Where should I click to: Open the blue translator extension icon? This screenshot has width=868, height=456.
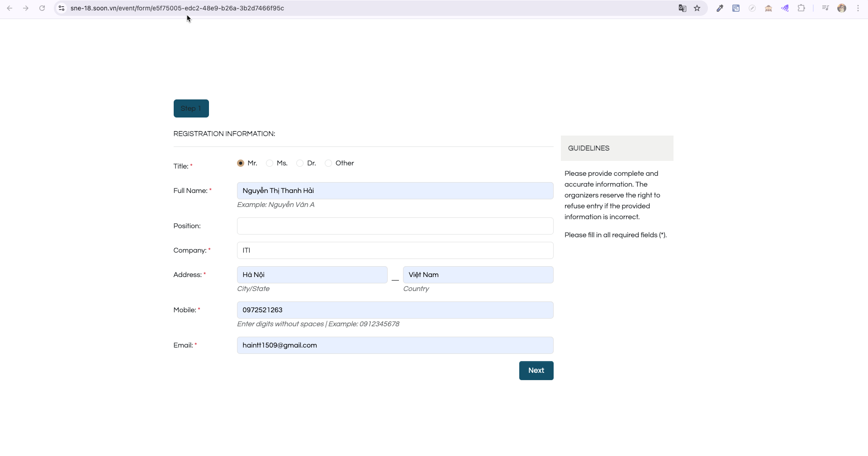click(x=736, y=8)
